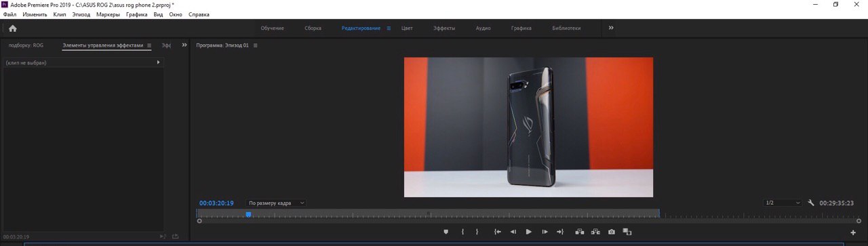Open the button editor plus icon

[x=853, y=232]
